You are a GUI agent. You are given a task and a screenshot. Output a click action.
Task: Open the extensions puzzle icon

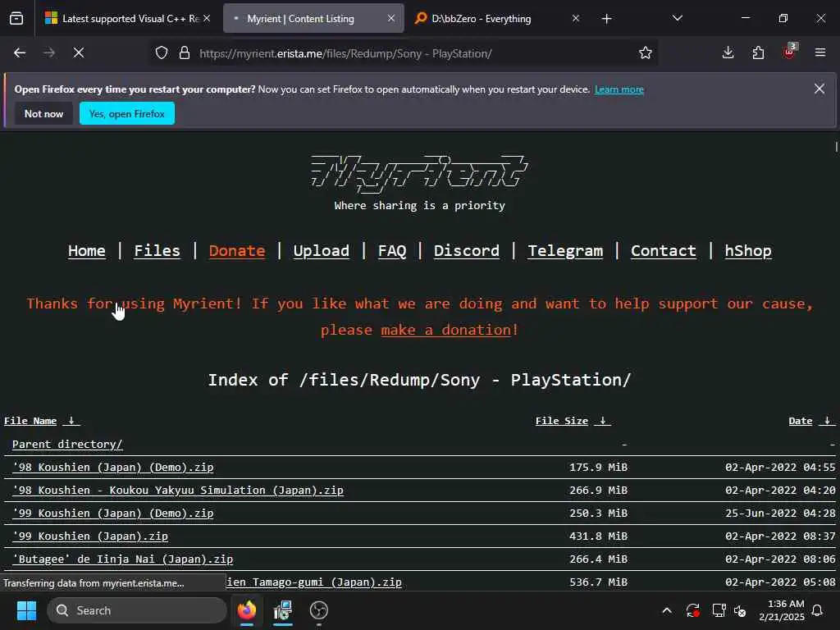758,52
